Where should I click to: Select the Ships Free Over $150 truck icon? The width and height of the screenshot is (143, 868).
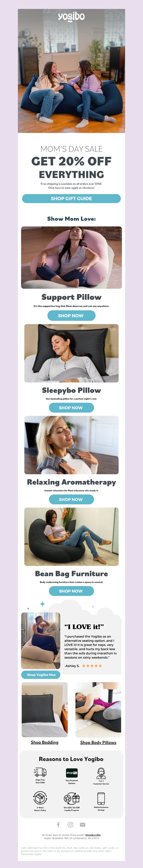(40, 772)
